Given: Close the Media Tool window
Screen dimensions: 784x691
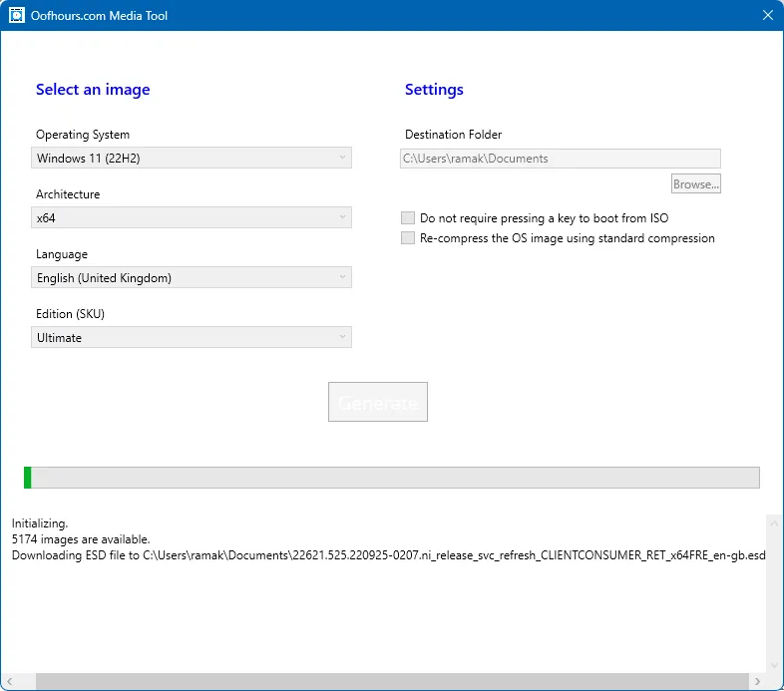Looking at the screenshot, I should pyautogui.click(x=767, y=15).
